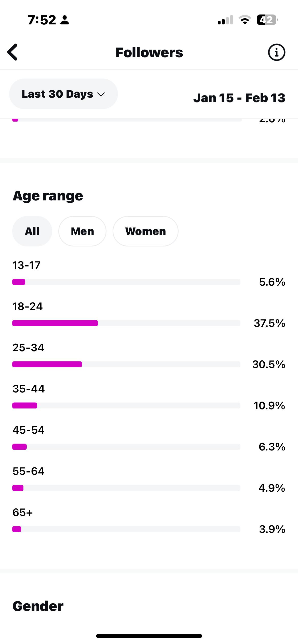The image size is (298, 644).
Task: Tap the 37.5% percentage value
Action: coord(269,323)
